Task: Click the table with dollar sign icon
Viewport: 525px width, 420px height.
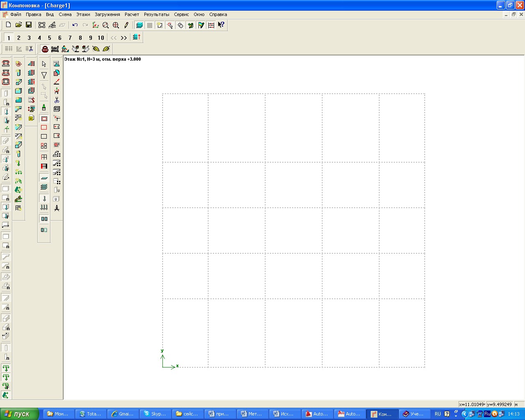Action: pyautogui.click(x=31, y=100)
